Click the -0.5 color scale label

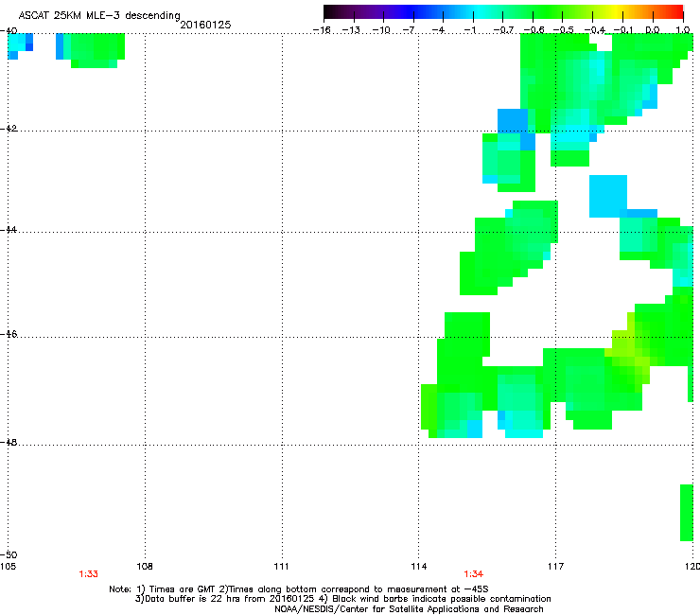click(x=564, y=30)
